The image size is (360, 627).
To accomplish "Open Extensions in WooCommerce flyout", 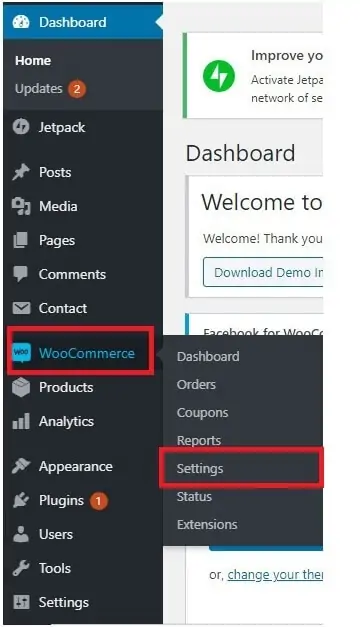I will 207,524.
